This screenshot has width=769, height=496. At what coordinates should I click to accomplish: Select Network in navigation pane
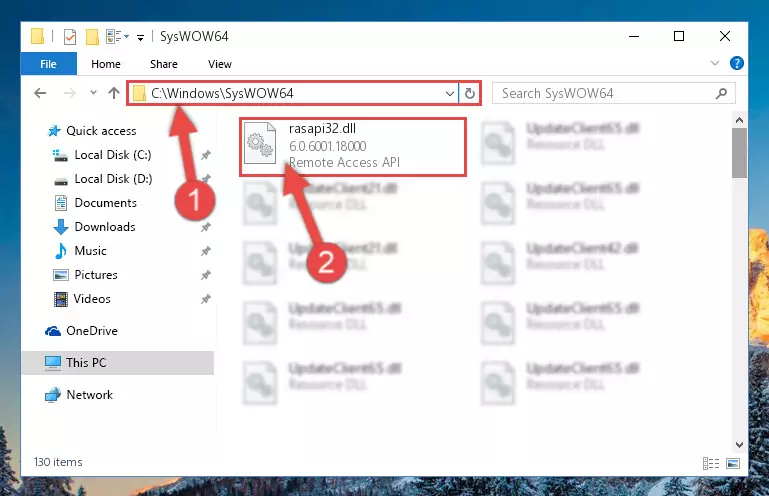pyautogui.click(x=89, y=394)
